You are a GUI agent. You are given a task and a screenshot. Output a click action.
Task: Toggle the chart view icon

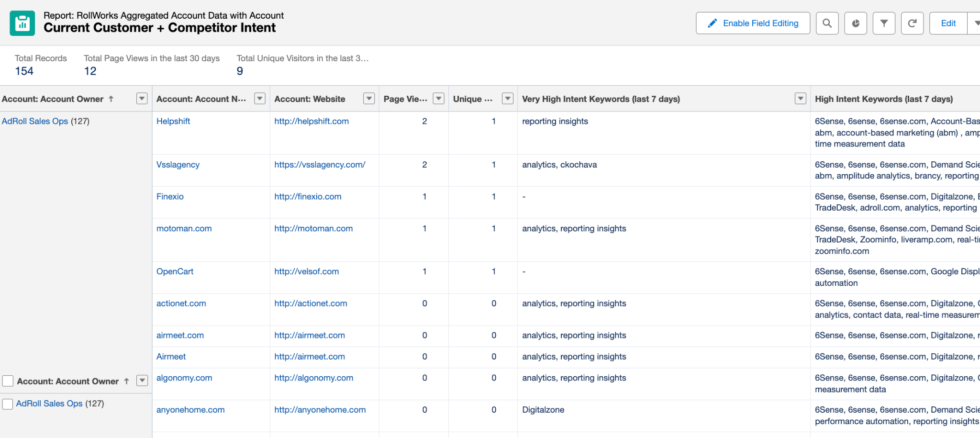(x=856, y=23)
